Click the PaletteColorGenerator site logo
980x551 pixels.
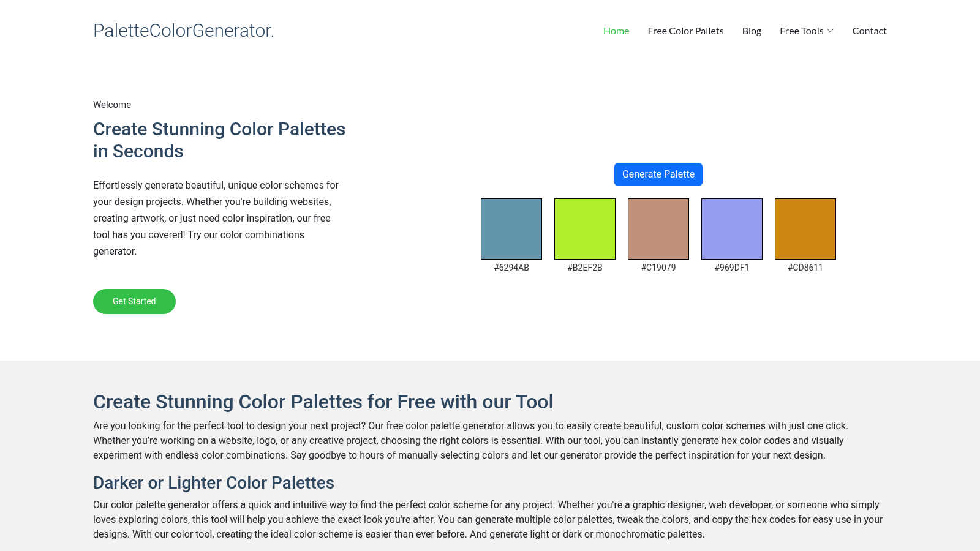pyautogui.click(x=184, y=31)
